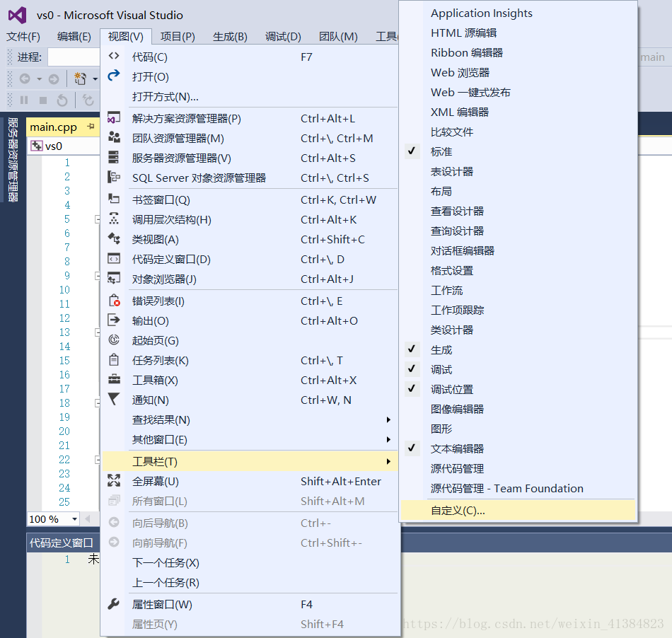
Task: Click the Server Explorer (服务器资源管理器) icon
Action: 114,157
